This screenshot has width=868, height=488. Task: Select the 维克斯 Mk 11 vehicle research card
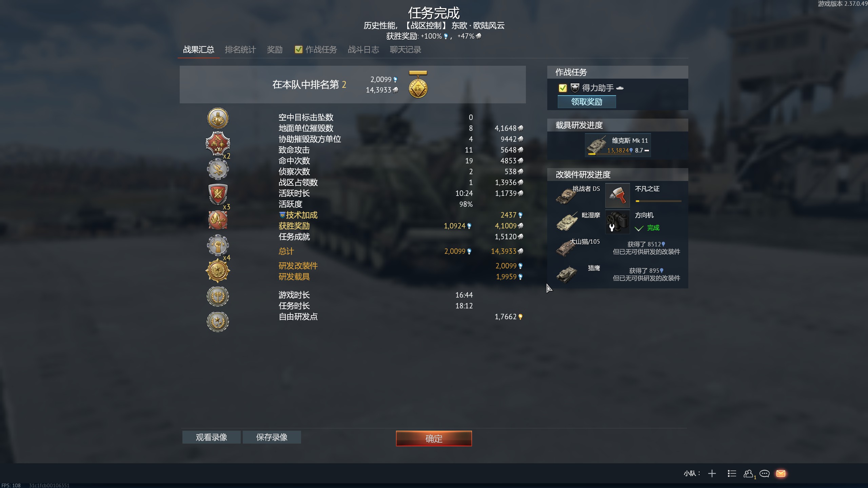[617, 145]
